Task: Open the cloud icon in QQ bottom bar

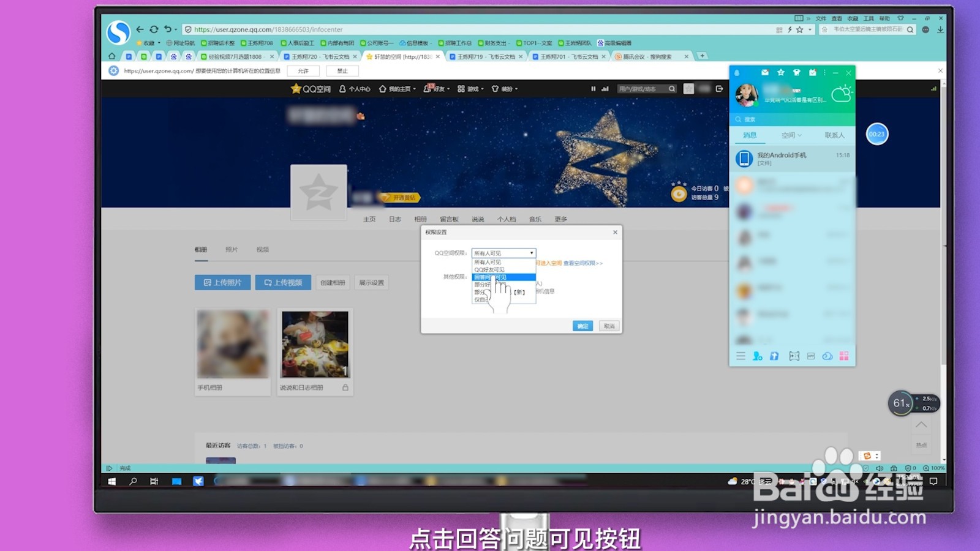Action: tap(827, 356)
